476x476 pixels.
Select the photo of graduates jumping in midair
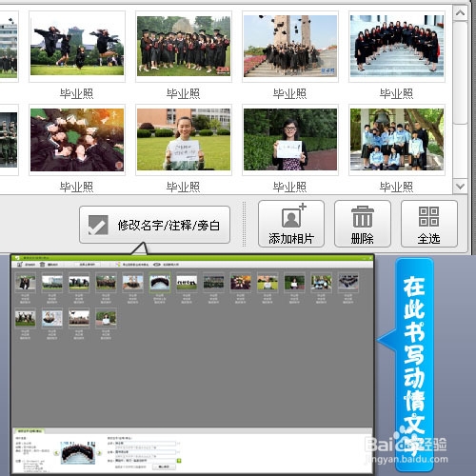click(x=77, y=47)
